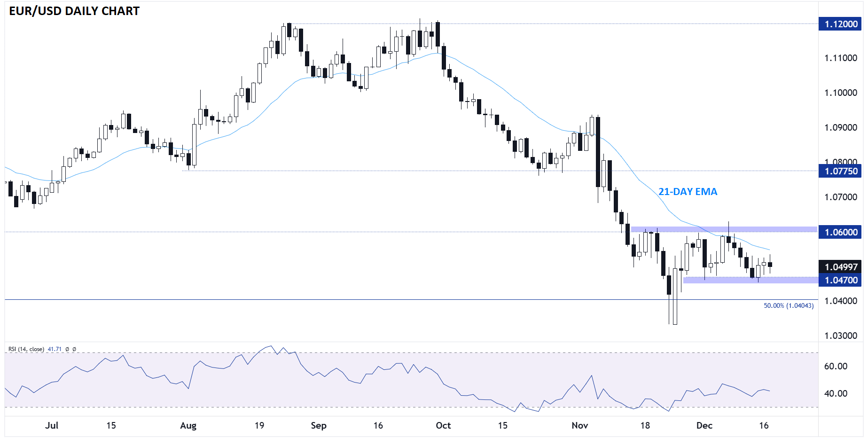Click the RSI value 41.71
Screen dimensions: 868x438
tap(55, 349)
